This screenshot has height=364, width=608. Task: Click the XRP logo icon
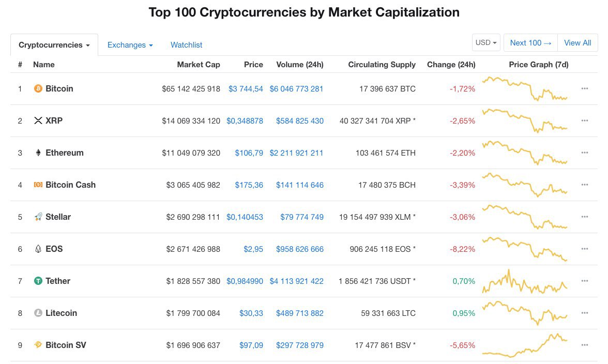(38, 121)
